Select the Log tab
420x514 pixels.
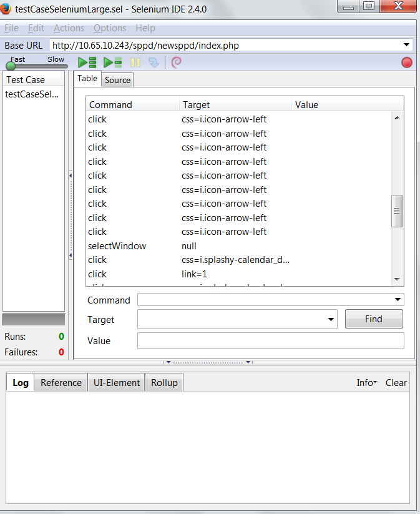[21, 383]
